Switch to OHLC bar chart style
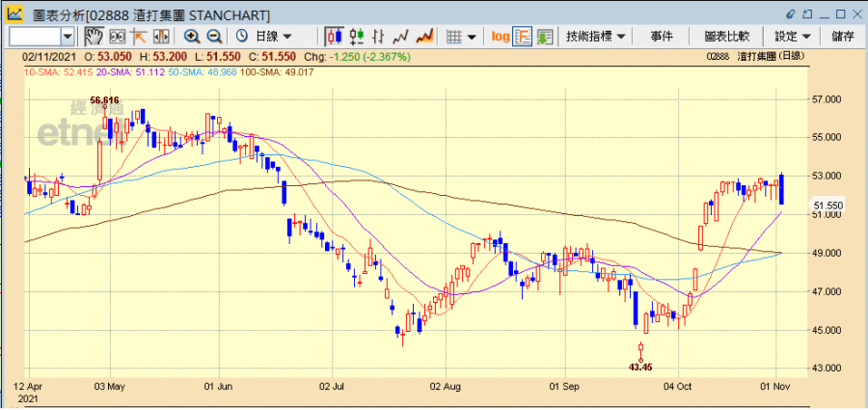The height and width of the screenshot is (410, 868). tap(357, 36)
